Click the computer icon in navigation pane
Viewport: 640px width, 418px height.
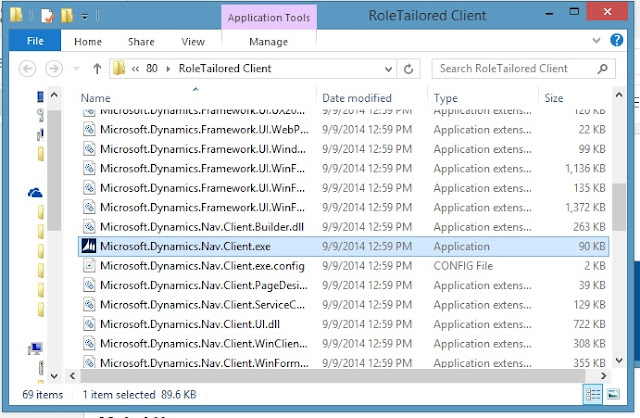pos(35,349)
